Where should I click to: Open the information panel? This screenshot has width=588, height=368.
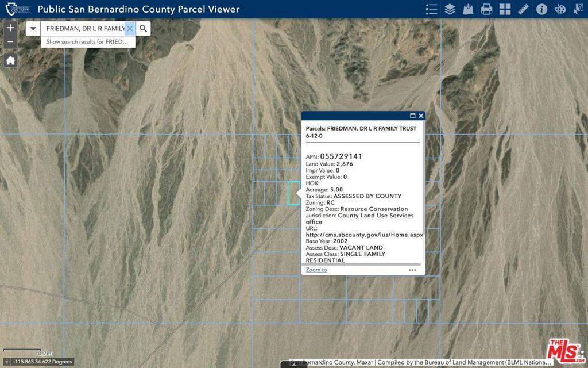click(541, 9)
